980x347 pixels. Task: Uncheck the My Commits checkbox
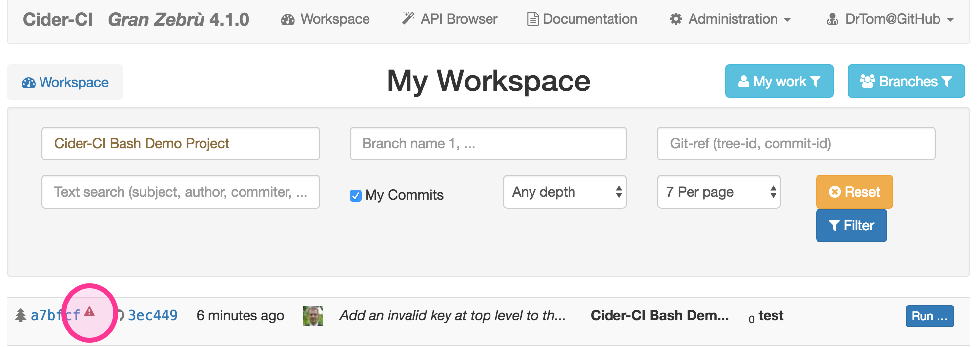click(x=356, y=196)
